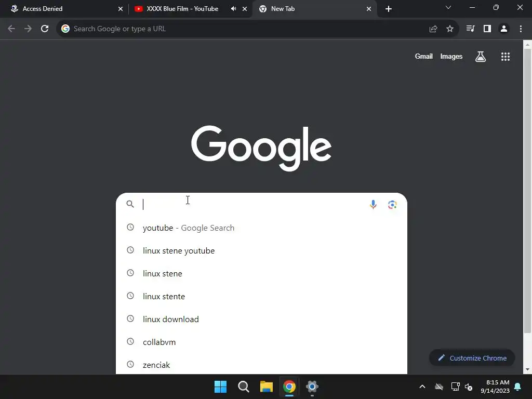Image resolution: width=532 pixels, height=399 pixels.
Task: Select 'youtube - Google Search' suggestion
Action: coord(261,228)
